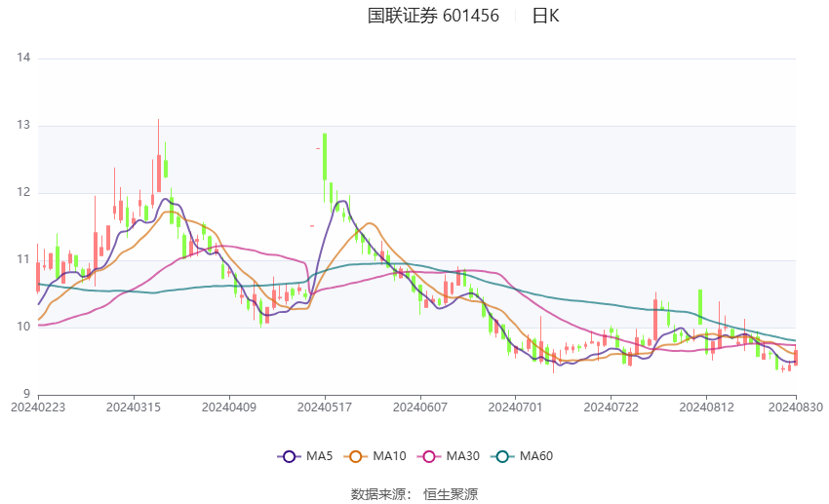
Task: Click x-axis date label 20240409
Action: click(229, 407)
